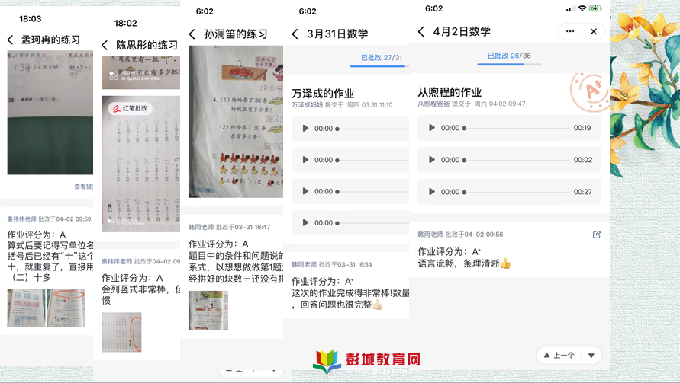
Task: Select the 已批改 27 tab
Action: click(381, 57)
